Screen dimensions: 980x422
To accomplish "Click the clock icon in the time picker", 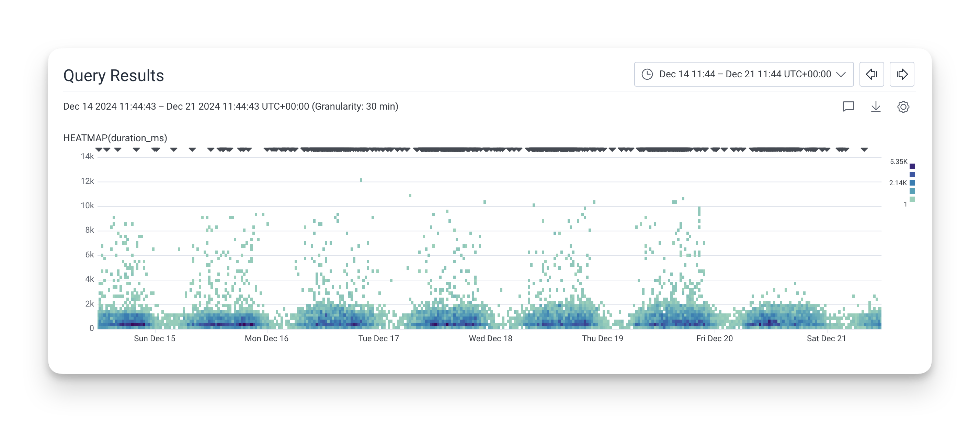I will [647, 74].
